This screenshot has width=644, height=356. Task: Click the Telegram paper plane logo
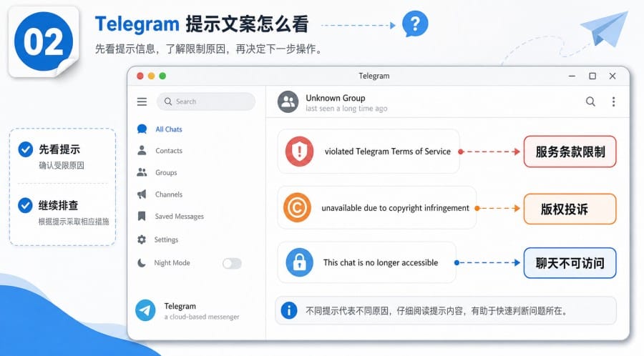click(145, 310)
